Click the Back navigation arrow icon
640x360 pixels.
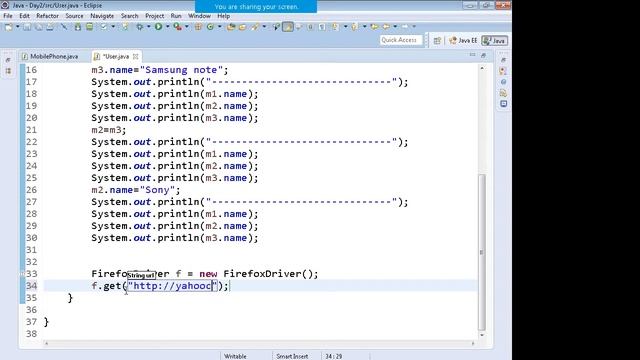386,27
